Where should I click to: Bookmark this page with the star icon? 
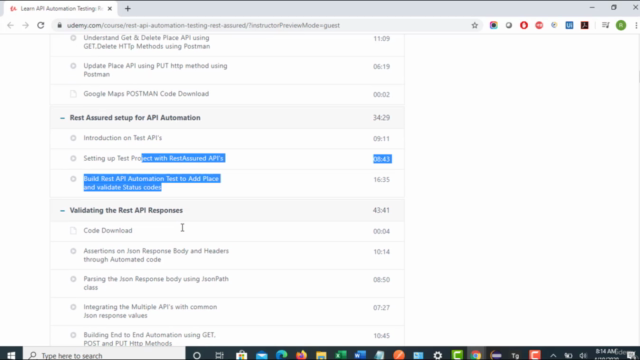tap(474, 25)
